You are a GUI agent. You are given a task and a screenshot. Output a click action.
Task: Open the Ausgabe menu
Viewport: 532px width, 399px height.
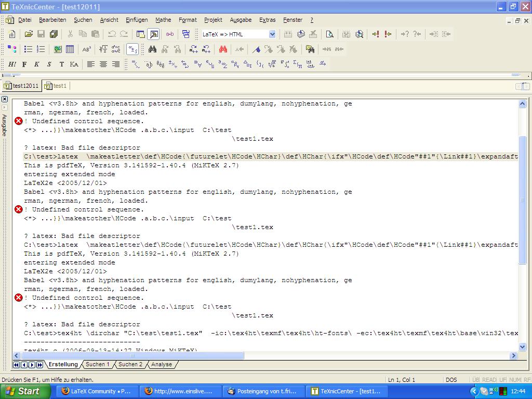tap(241, 20)
